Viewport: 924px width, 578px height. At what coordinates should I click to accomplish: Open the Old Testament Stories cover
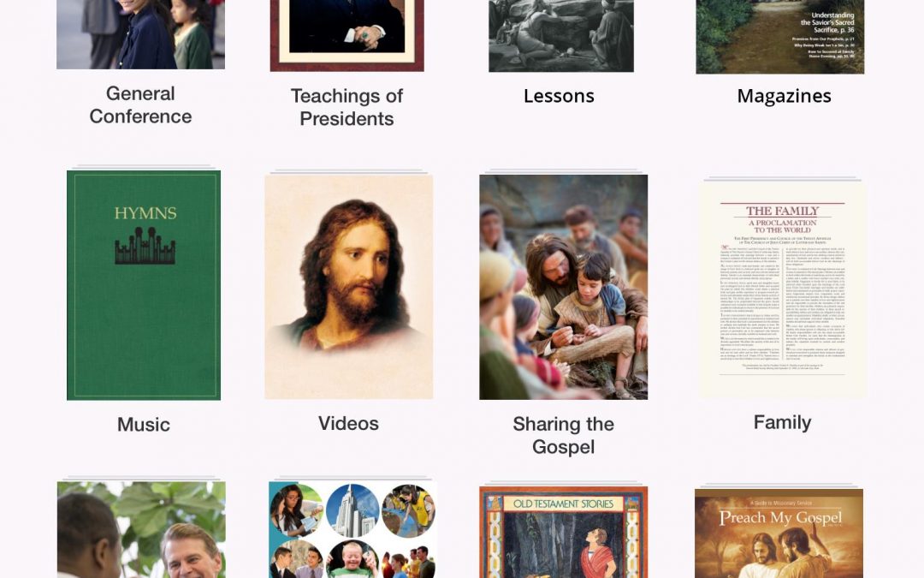point(563,532)
